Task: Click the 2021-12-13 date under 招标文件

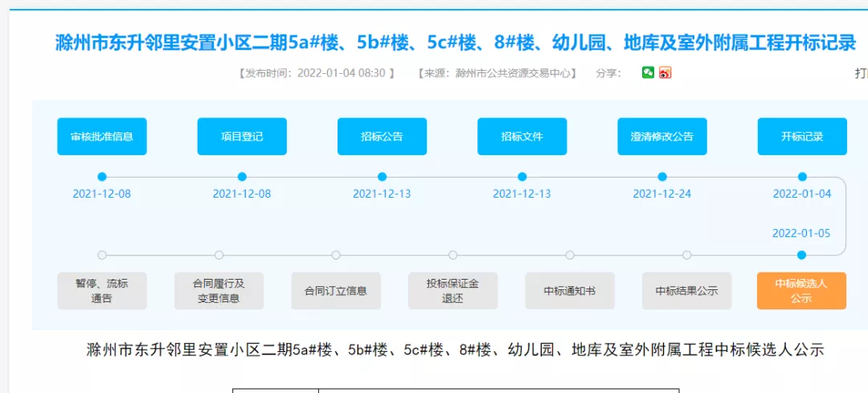Action: click(522, 194)
